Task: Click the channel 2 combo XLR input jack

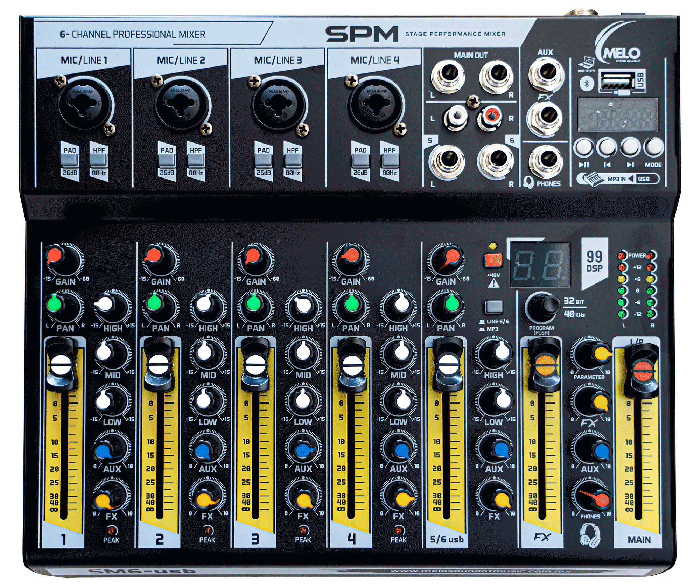Action: point(181,104)
